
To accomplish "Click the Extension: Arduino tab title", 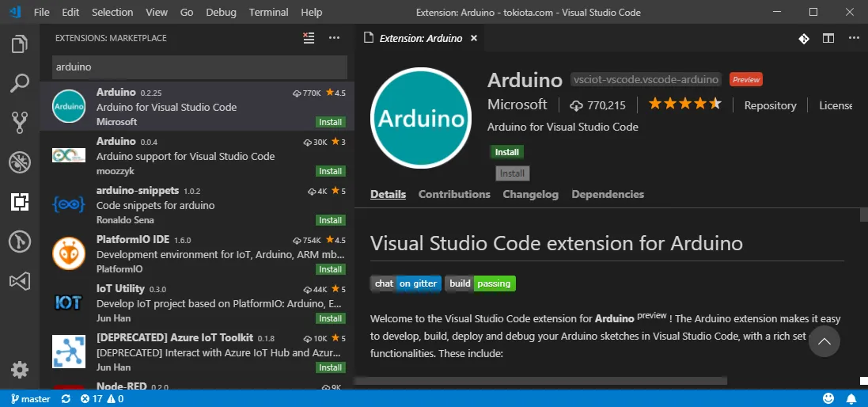I will (421, 38).
